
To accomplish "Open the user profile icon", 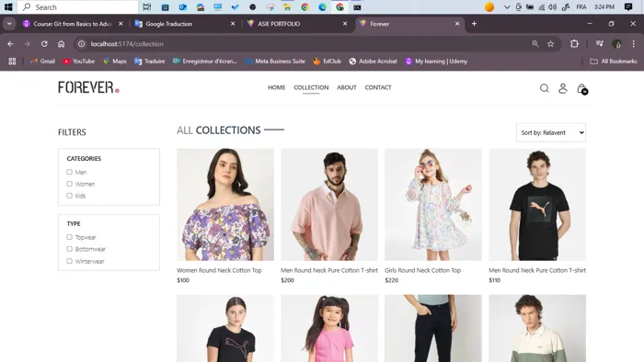I will pyautogui.click(x=563, y=88).
